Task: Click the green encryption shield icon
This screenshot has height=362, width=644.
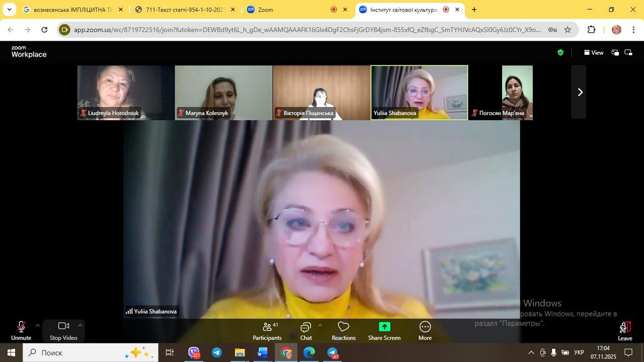Action: coord(560,52)
